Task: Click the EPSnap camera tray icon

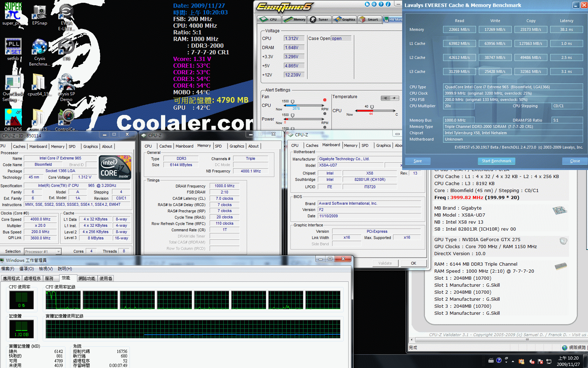Action: pyautogui.click(x=521, y=361)
